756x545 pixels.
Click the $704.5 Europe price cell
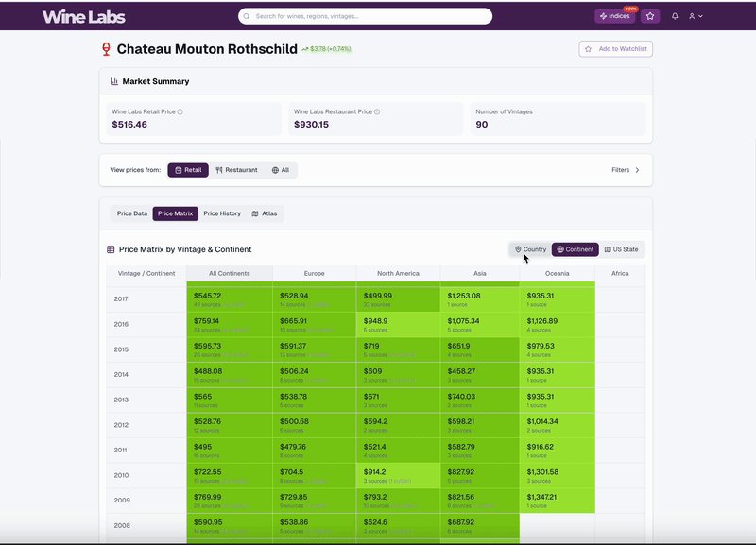tap(315, 476)
